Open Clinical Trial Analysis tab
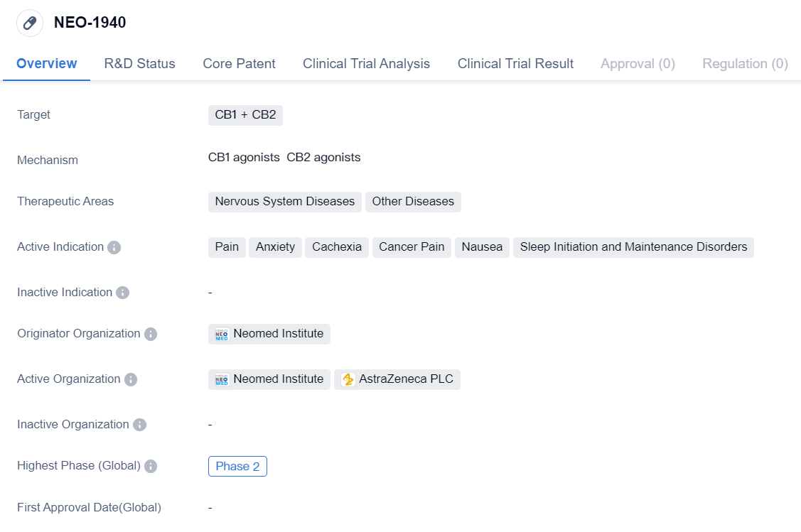The height and width of the screenshot is (532, 801). click(x=366, y=64)
